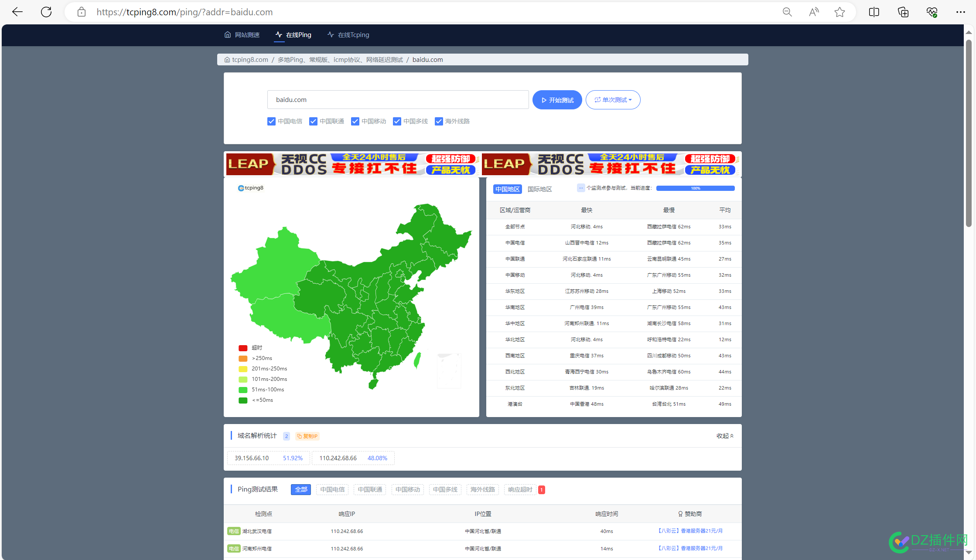Click the 电信 badge for 湖北武汉电信
The width and height of the screenshot is (976, 560).
click(x=234, y=531)
